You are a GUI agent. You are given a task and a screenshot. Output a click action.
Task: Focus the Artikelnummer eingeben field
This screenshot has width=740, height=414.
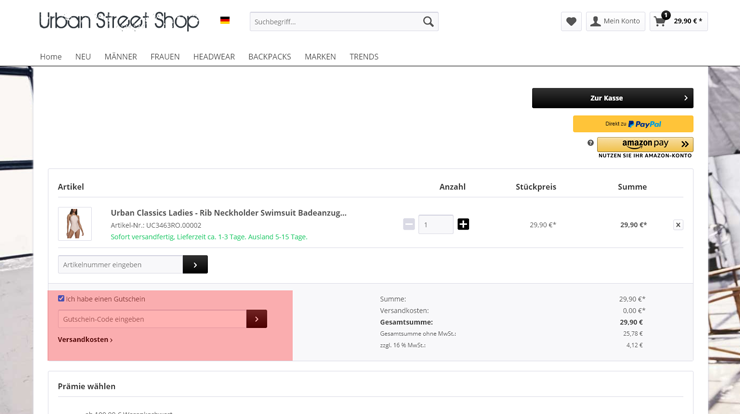120,265
